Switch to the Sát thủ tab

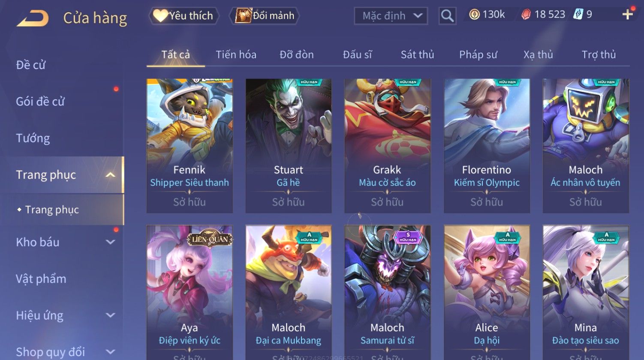coord(417,54)
